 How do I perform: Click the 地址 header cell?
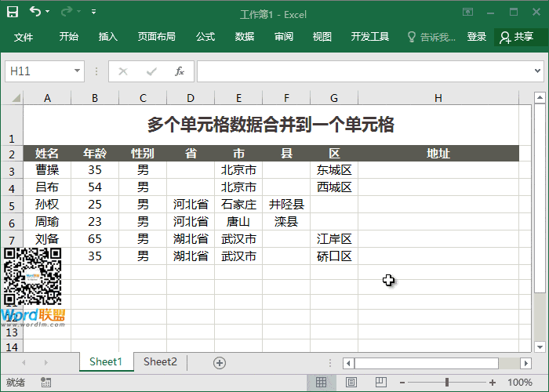[x=438, y=154]
